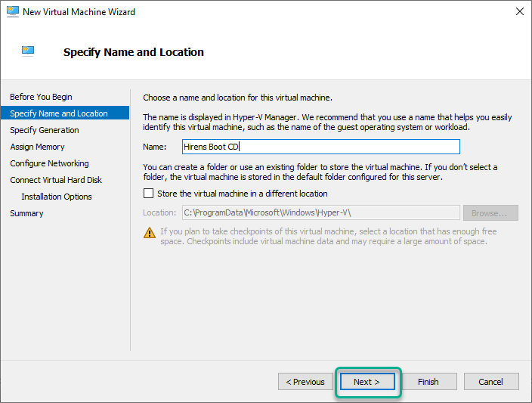Focus the Name text field
The image size is (532, 403).
pos(321,147)
